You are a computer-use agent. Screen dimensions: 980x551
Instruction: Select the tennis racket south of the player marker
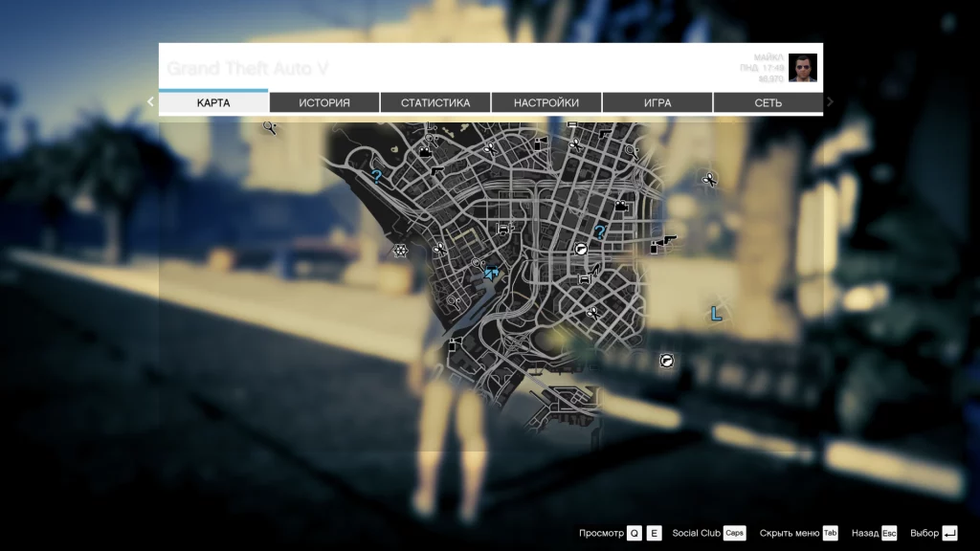click(455, 303)
